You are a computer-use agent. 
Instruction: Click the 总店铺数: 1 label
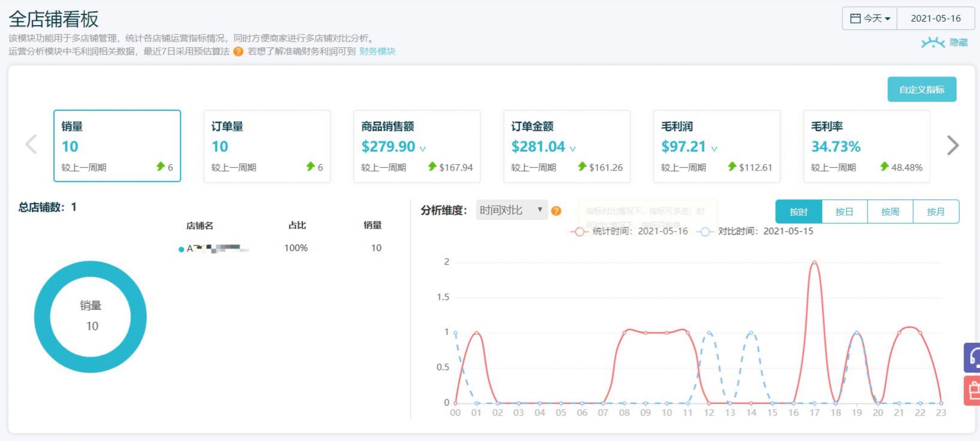[47, 207]
